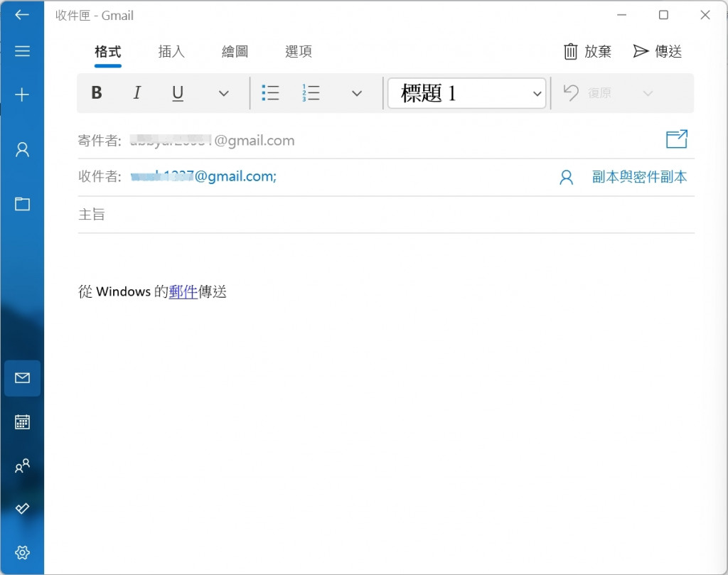This screenshot has width=728, height=575.
Task: Open folders icon in sidebar
Action: tap(22, 204)
